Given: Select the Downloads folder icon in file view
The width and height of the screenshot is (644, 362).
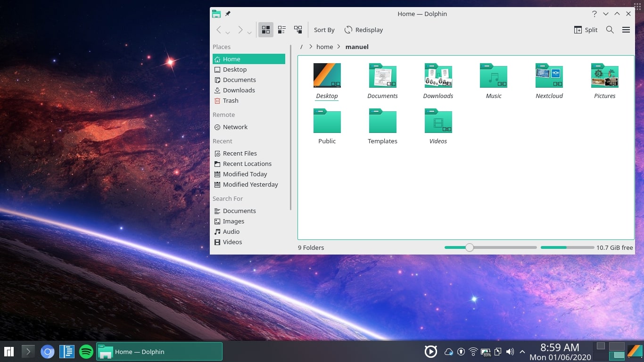Looking at the screenshot, I should 438,75.
